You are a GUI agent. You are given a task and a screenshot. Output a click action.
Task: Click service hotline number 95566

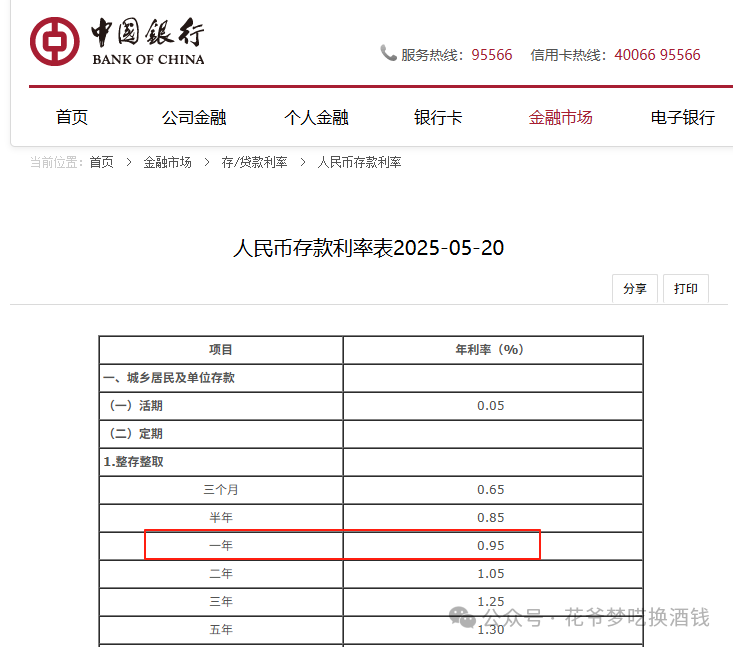492,55
